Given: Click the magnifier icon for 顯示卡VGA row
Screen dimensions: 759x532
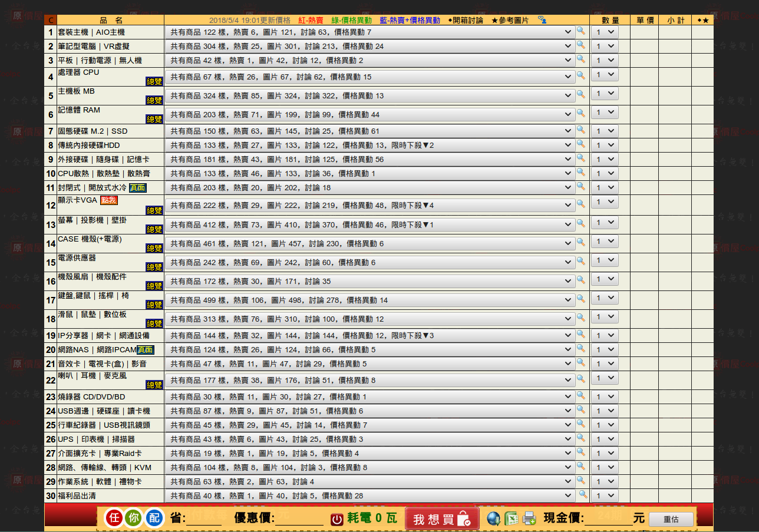Looking at the screenshot, I should (x=580, y=204).
